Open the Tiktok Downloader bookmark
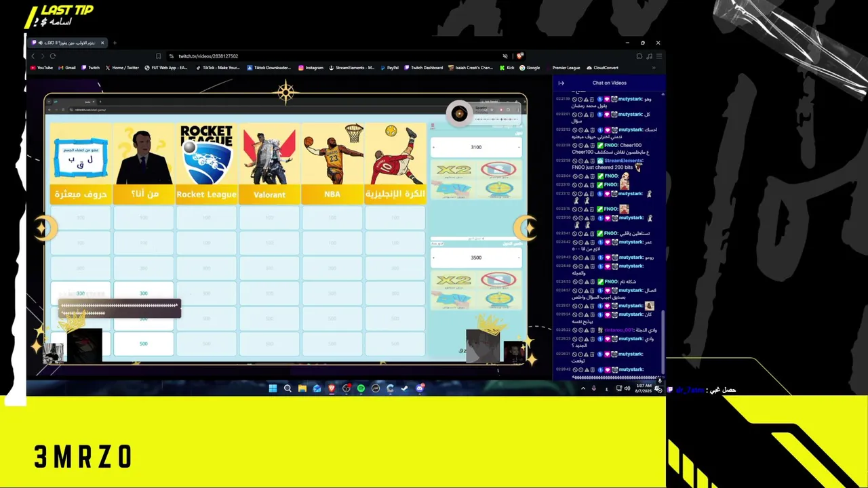 pos(269,68)
